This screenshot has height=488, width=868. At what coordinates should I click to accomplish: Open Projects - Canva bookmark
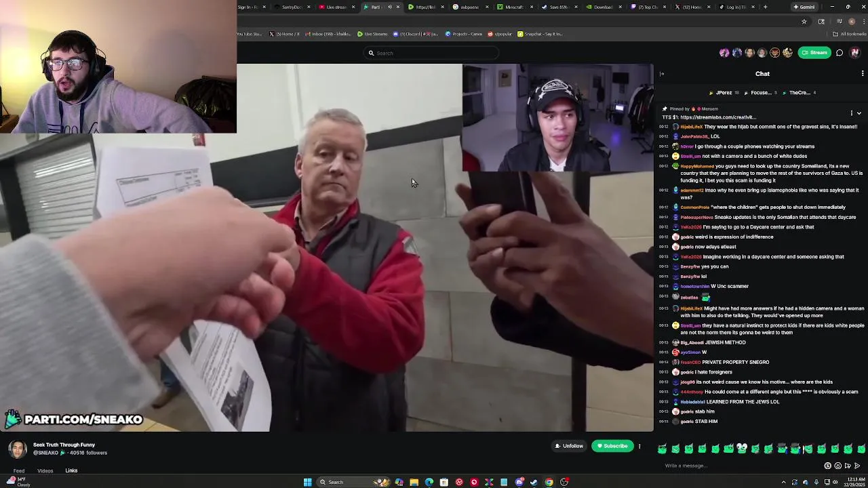coord(463,34)
